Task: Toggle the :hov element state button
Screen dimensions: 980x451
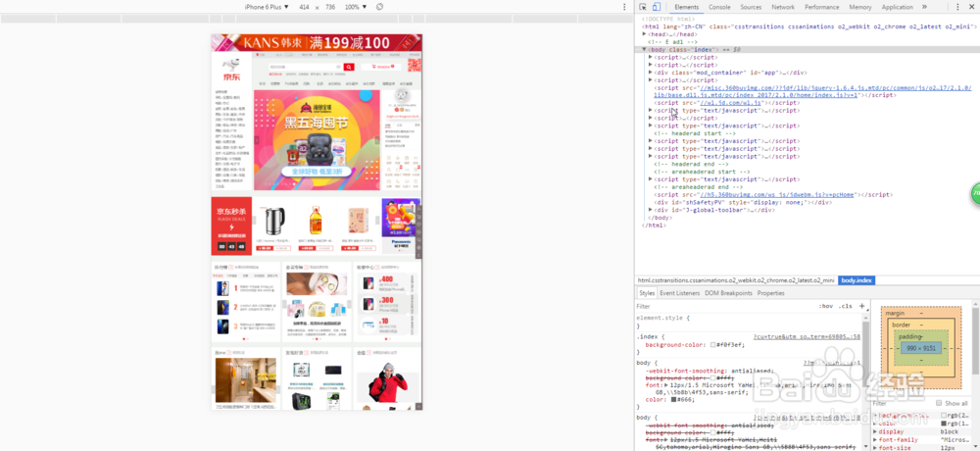Action: tap(826, 306)
